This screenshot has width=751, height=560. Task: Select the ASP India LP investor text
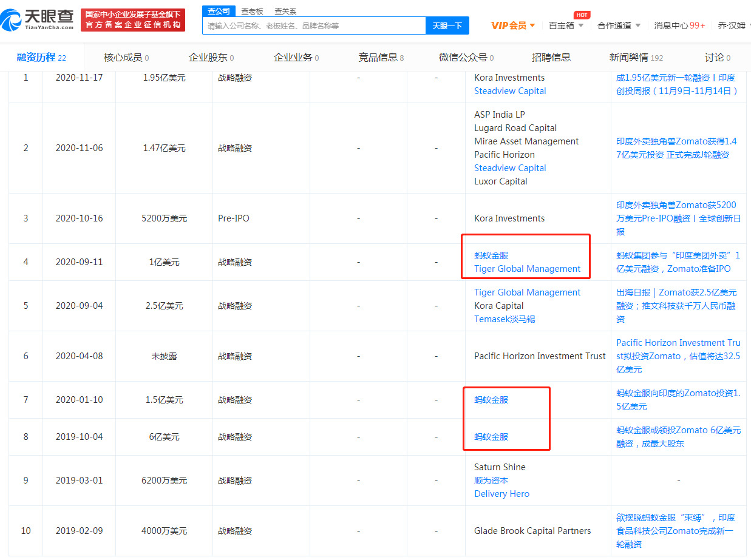pyautogui.click(x=500, y=115)
